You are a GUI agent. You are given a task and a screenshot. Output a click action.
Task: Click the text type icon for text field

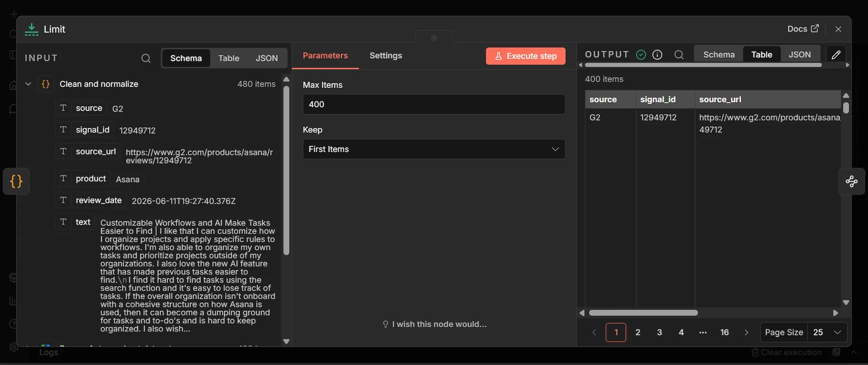click(63, 222)
